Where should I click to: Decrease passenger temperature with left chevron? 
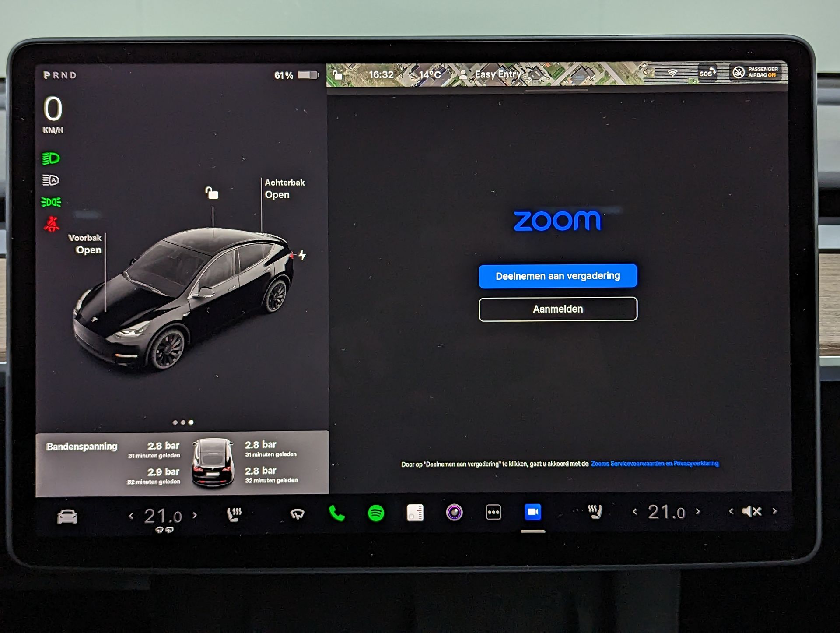point(635,512)
